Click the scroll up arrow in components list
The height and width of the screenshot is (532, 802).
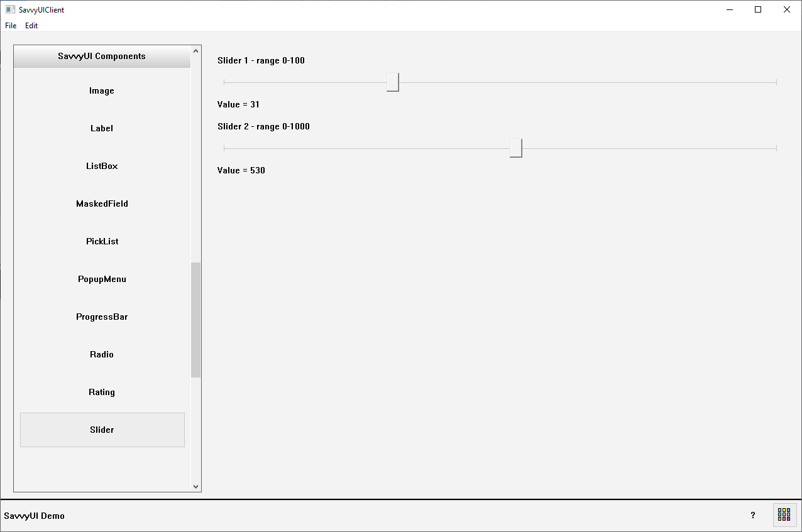pos(195,51)
